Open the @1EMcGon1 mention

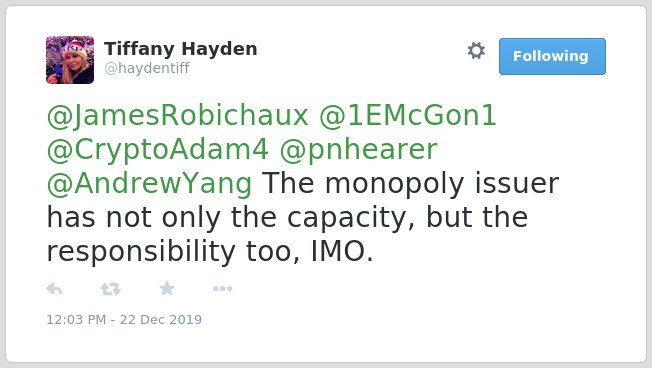pos(408,115)
